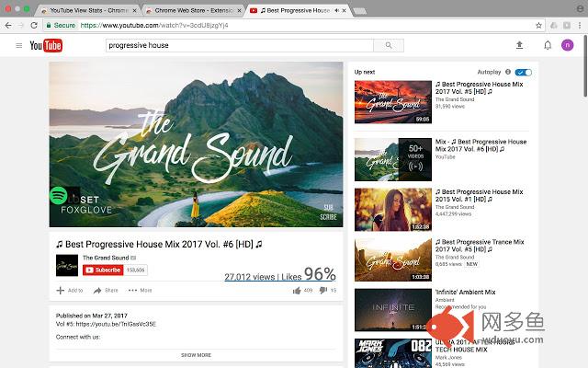Click the 27,012 views Likes 96% stats
The height and width of the screenshot is (368, 588).
tap(280, 274)
